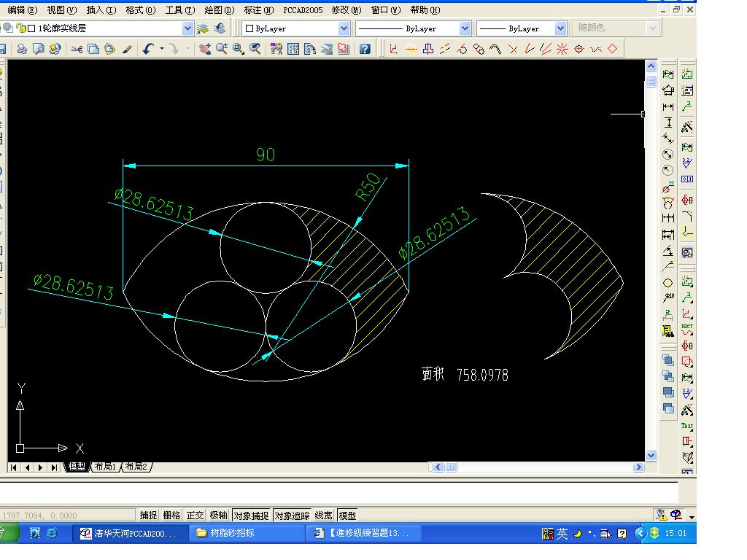The width and height of the screenshot is (747, 560).
Task: Toggle 捕捉 snap mode
Action: [148, 516]
